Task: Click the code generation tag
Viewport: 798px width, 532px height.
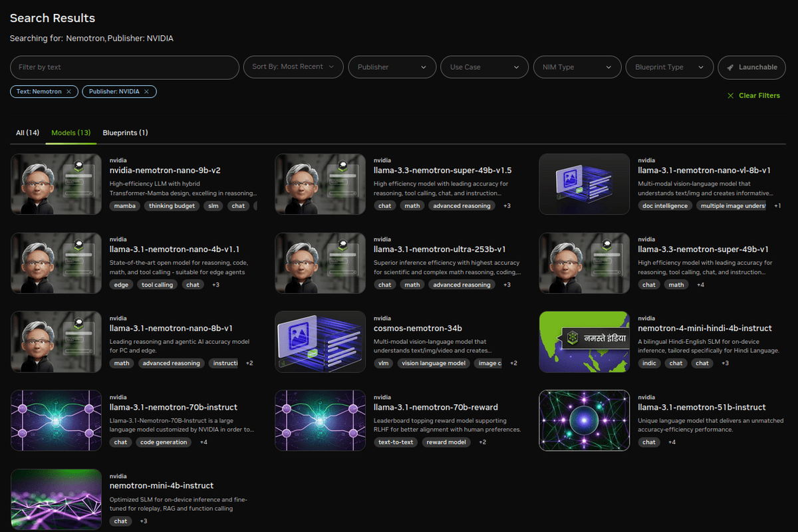Action: [x=162, y=442]
